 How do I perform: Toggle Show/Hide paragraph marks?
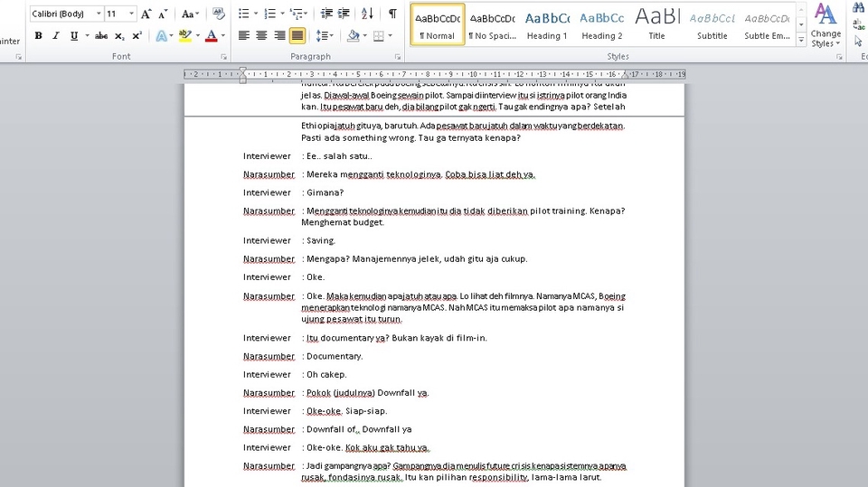392,14
